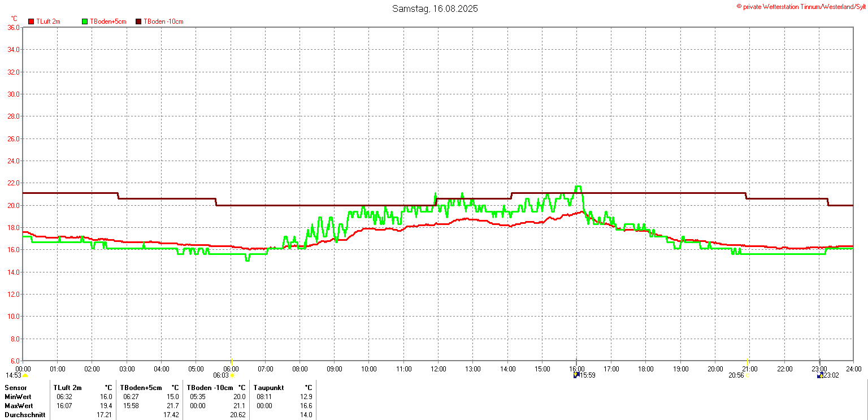Click the yellow icon beside 14:53
The height and width of the screenshot is (420, 868).
point(25,375)
